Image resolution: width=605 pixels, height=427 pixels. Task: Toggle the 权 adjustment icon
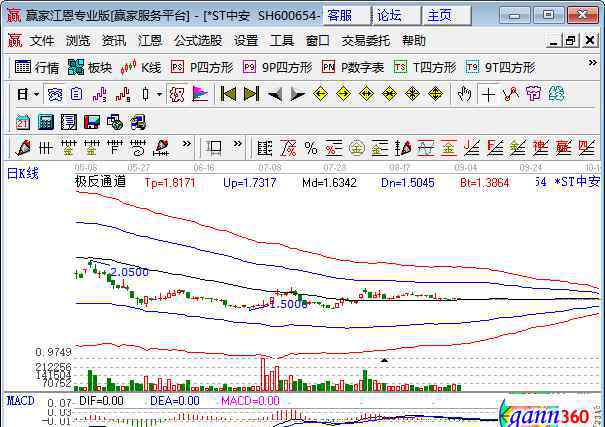pyautogui.click(x=177, y=94)
